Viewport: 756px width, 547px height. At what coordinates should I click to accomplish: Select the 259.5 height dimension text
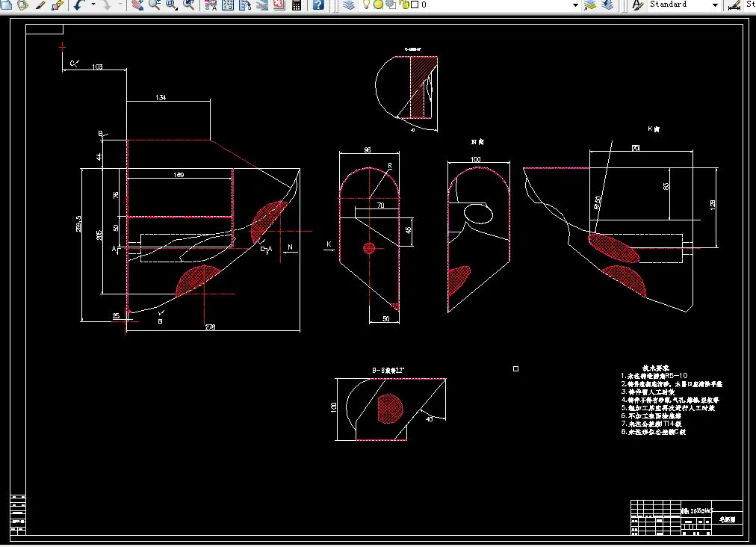[x=78, y=224]
